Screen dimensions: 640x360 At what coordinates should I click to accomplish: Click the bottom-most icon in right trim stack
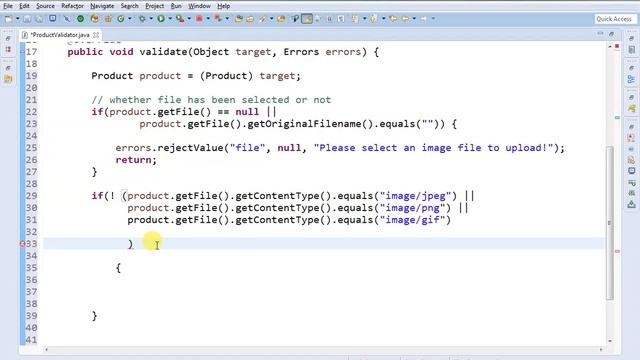[631, 204]
